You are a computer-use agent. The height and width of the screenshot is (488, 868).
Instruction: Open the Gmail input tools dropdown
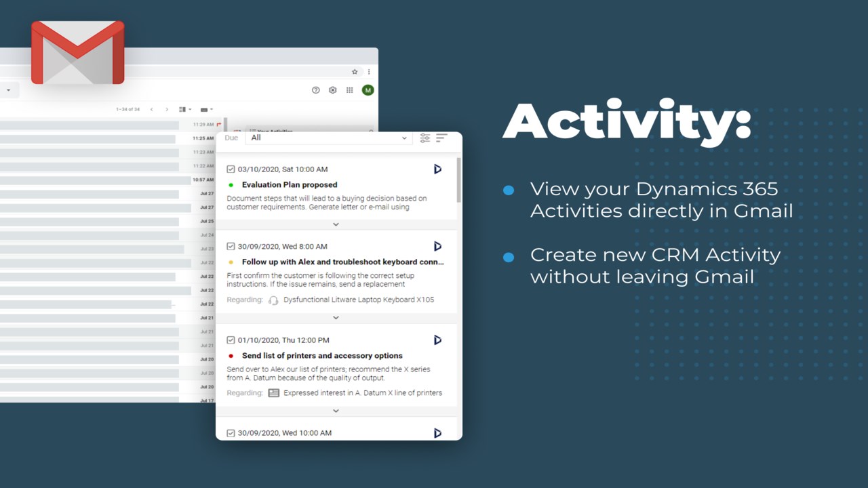tap(207, 109)
